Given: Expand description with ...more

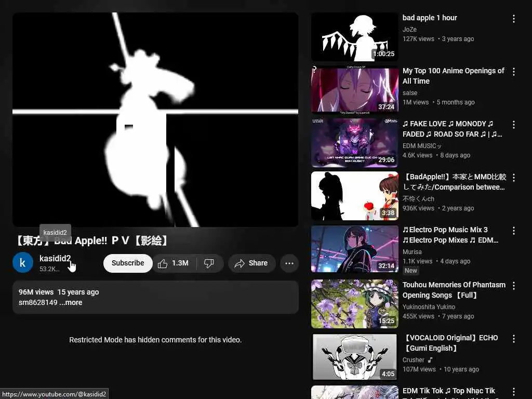Looking at the screenshot, I should [71, 303].
